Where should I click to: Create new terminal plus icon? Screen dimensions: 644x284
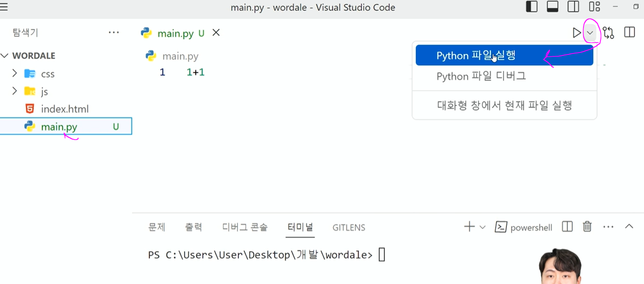pos(469,227)
